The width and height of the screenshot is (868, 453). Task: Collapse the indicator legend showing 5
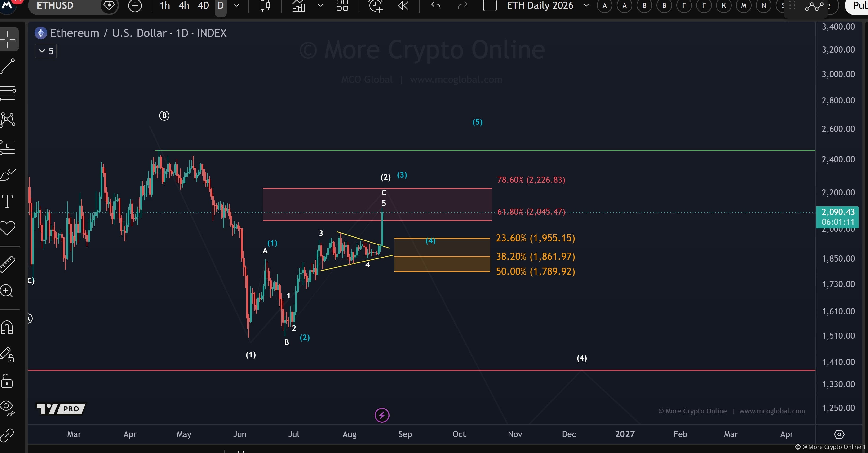pyautogui.click(x=46, y=51)
